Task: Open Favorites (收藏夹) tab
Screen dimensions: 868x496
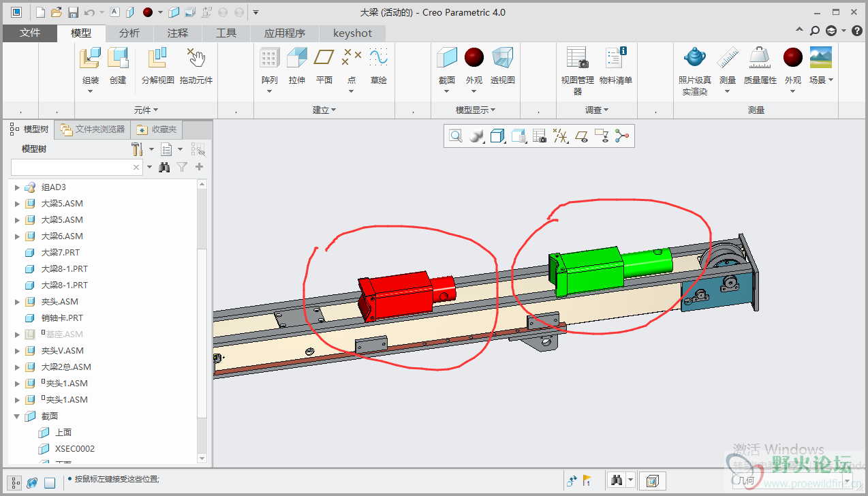Action: pyautogui.click(x=157, y=129)
